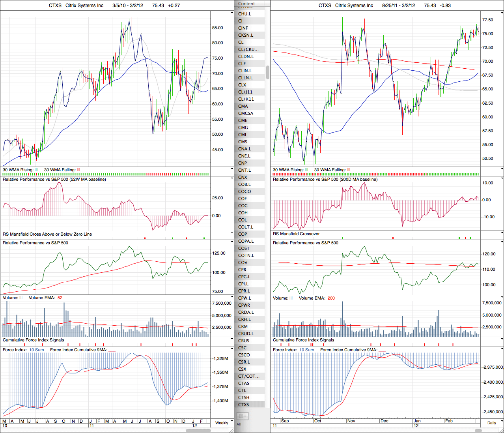Image resolution: width=504 pixels, height=433 pixels.
Task: Click the Volume bars legend icon, weekly chart
Action: pos(21,298)
